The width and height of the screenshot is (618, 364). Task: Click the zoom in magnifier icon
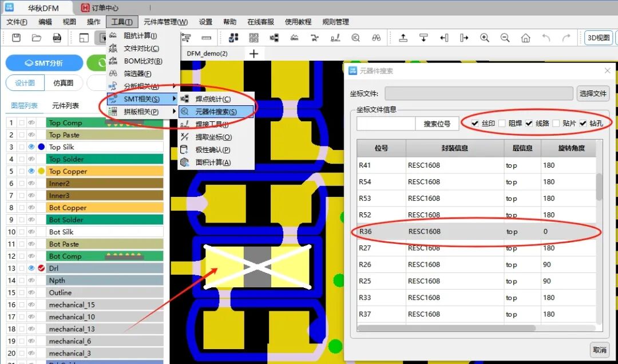click(x=485, y=38)
